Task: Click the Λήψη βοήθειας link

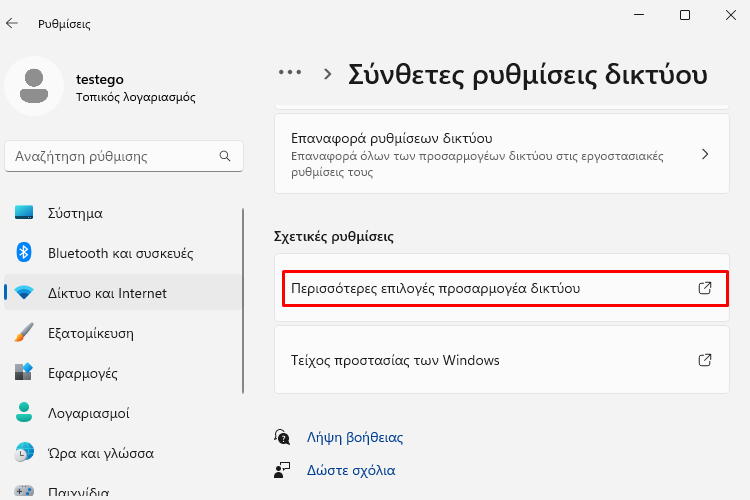Action: (355, 437)
